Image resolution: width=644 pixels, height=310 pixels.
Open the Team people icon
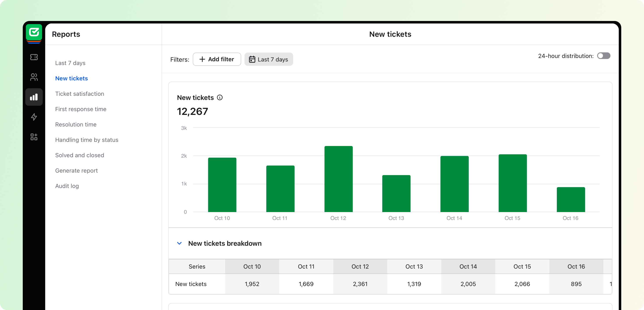pos(34,77)
